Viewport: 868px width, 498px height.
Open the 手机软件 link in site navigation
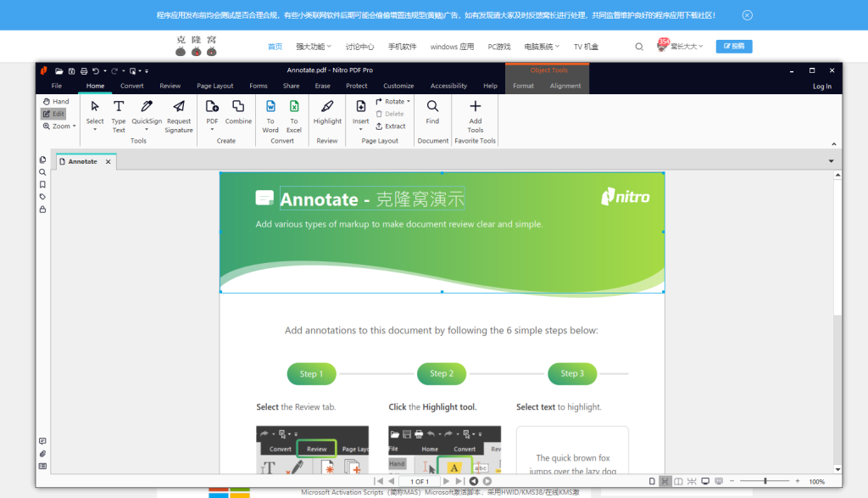click(x=402, y=47)
